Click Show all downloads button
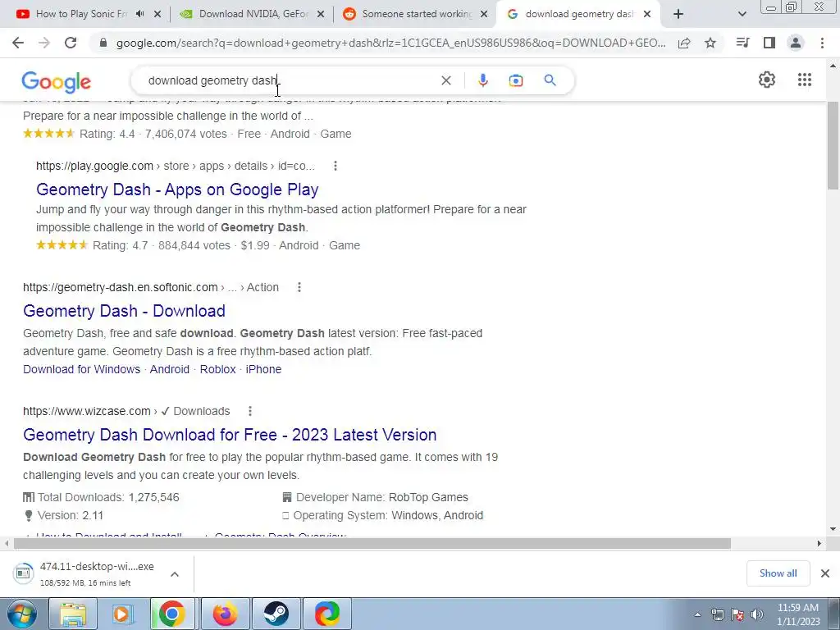Screen dimensions: 840x630 pos(778,573)
